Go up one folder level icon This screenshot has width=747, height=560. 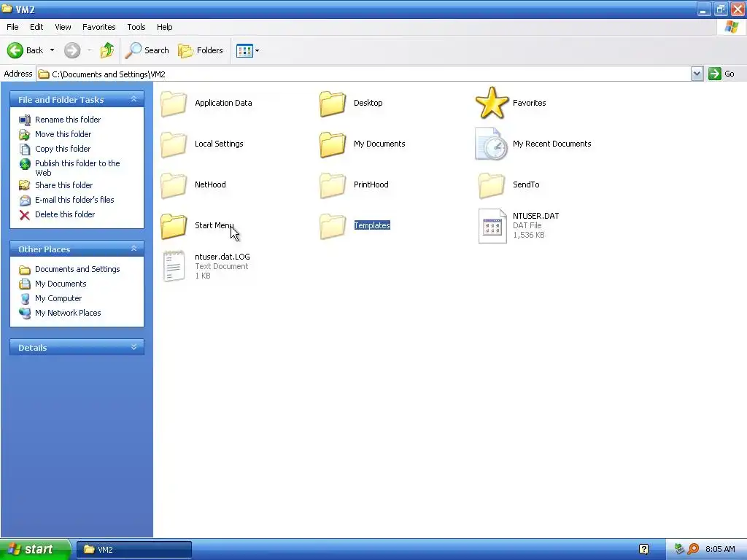click(x=107, y=50)
